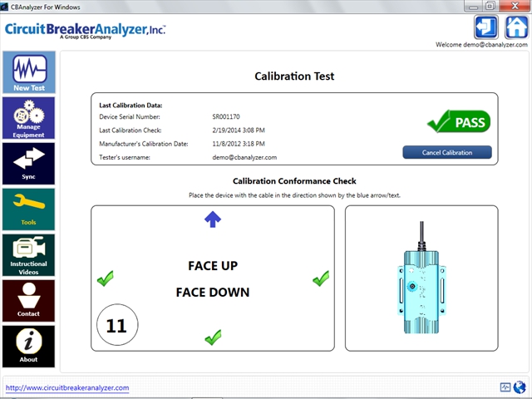Click the left-side green checkmark
This screenshot has height=399, width=532.
click(106, 278)
